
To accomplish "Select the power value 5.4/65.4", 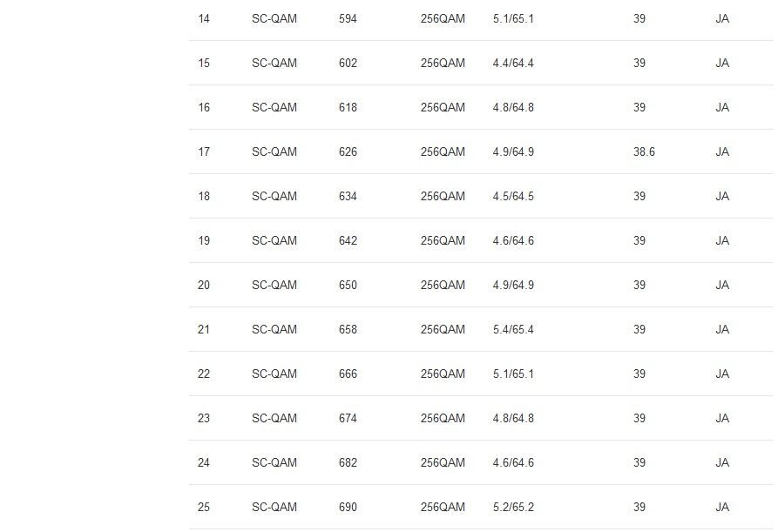I will click(x=513, y=329).
